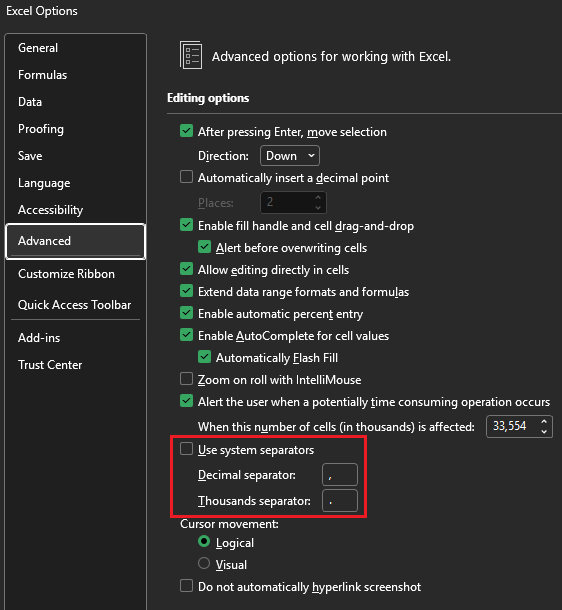This screenshot has height=610, width=562.
Task: Click the Cursor movement label
Action: (229, 524)
